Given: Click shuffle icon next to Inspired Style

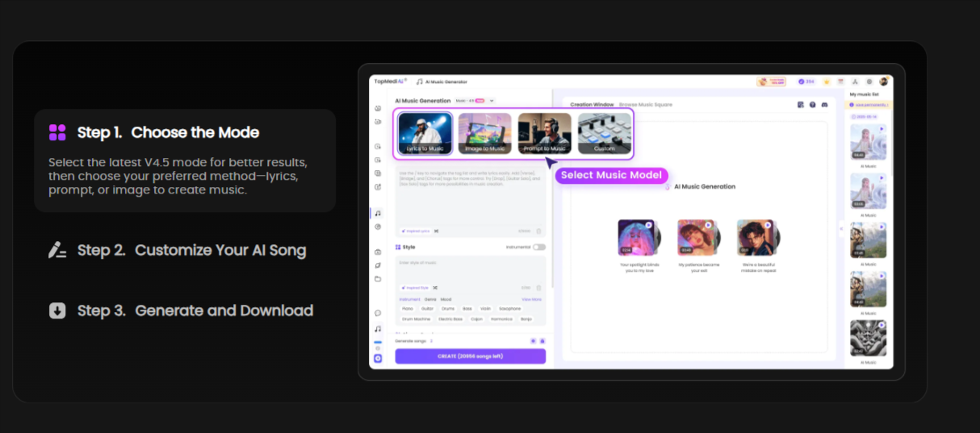Looking at the screenshot, I should (x=435, y=288).
